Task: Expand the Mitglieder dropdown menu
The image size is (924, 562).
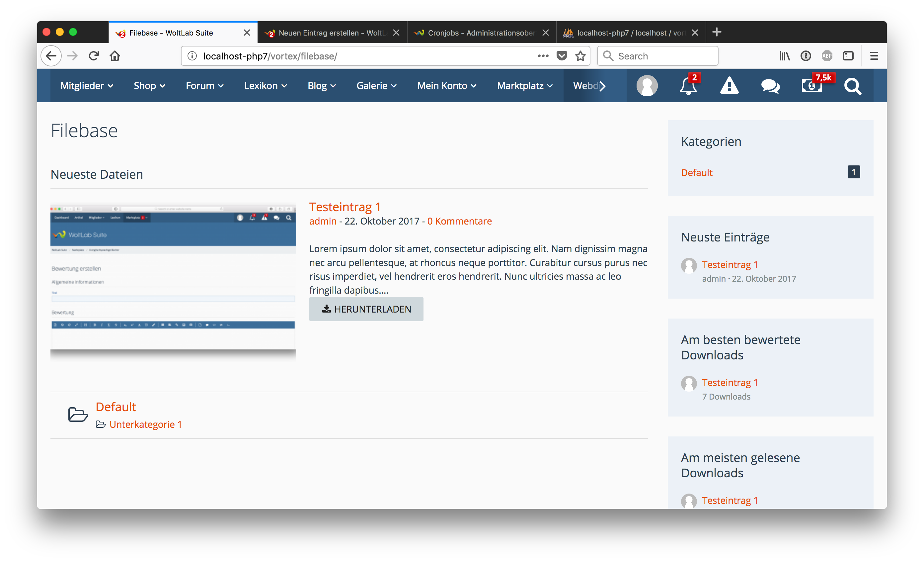Action: 87,86
